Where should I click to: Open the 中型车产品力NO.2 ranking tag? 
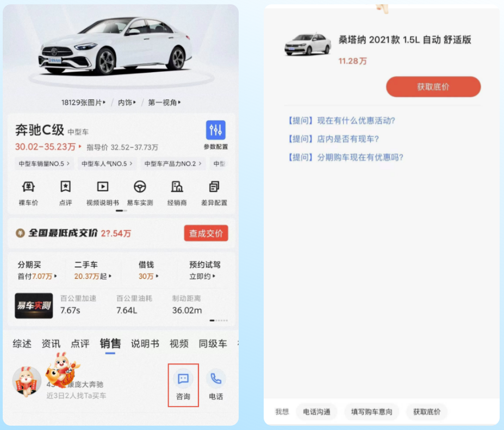pos(173,164)
